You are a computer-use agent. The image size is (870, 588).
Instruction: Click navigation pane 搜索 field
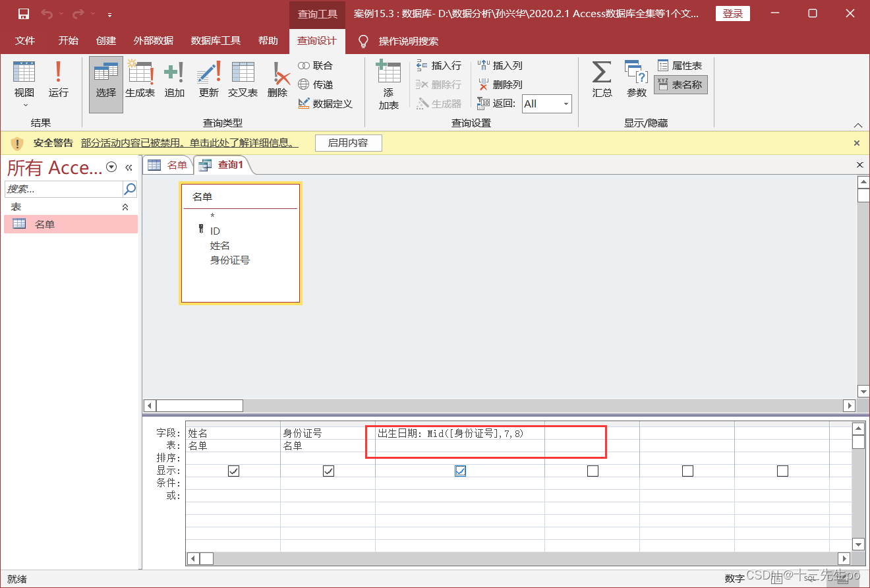click(x=64, y=189)
